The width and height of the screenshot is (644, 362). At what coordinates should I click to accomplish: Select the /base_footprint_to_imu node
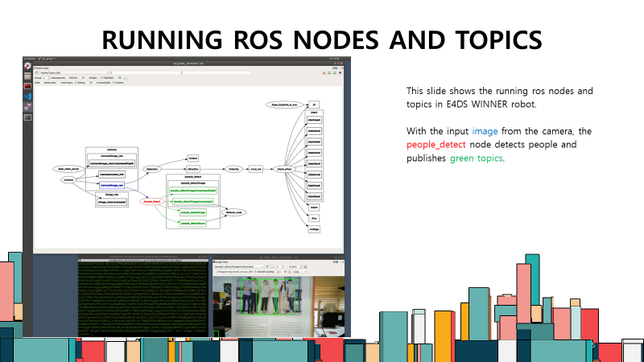[284, 105]
